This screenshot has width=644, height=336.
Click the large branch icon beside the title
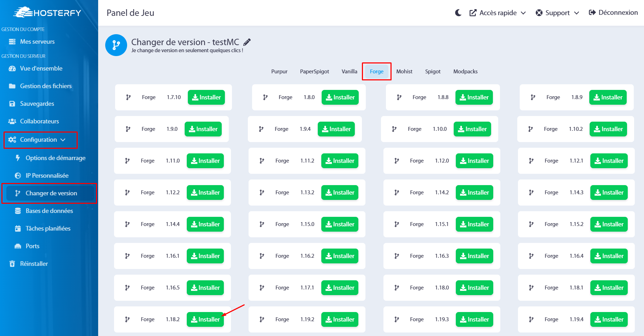tap(116, 45)
